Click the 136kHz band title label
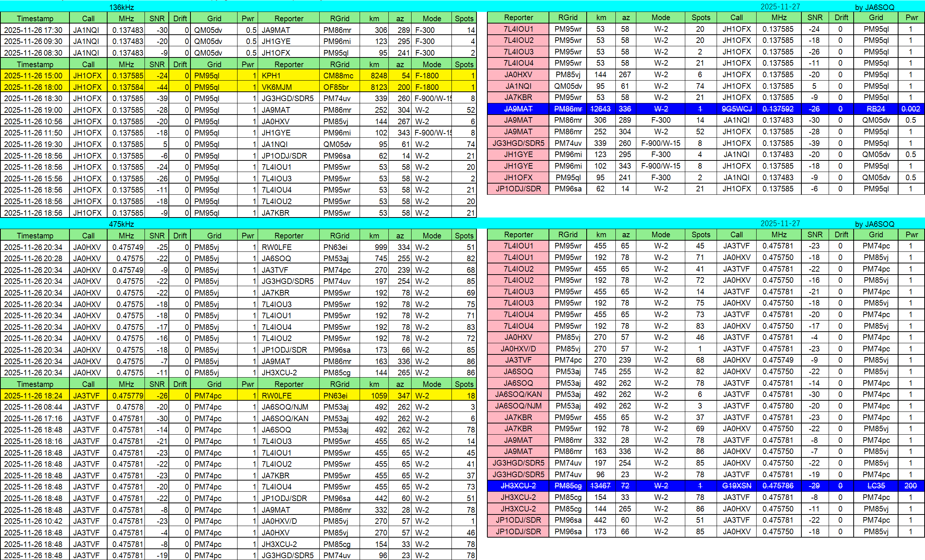Viewport: 925px width, 560px height. [121, 7]
